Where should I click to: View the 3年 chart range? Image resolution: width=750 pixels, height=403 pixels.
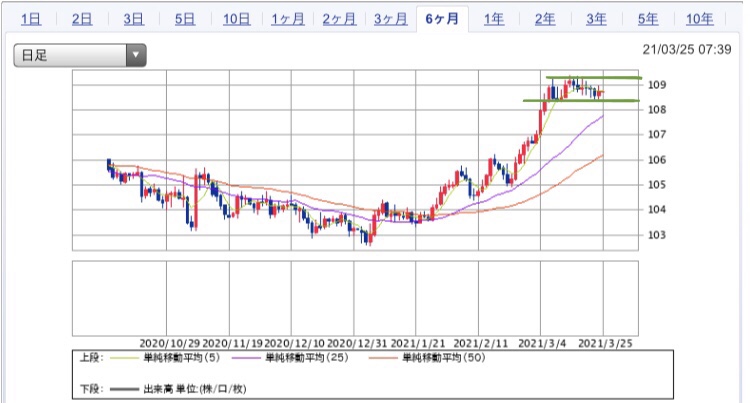[596, 19]
